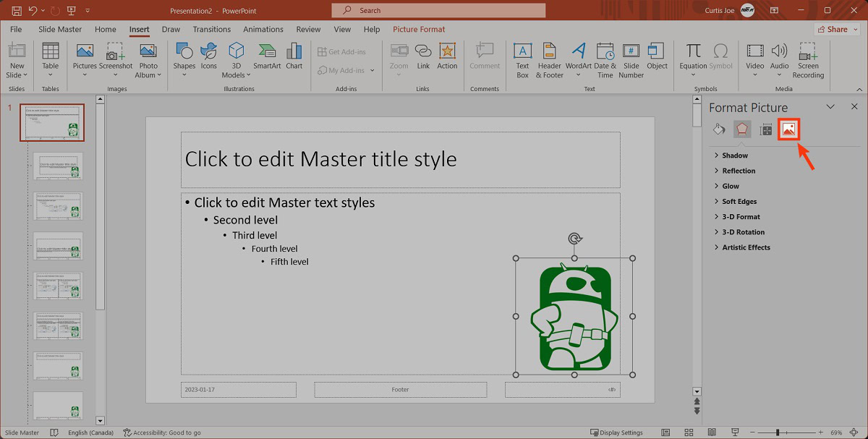The width and height of the screenshot is (868, 439).
Task: Insert a SmartArt graphic
Action: pyautogui.click(x=267, y=57)
